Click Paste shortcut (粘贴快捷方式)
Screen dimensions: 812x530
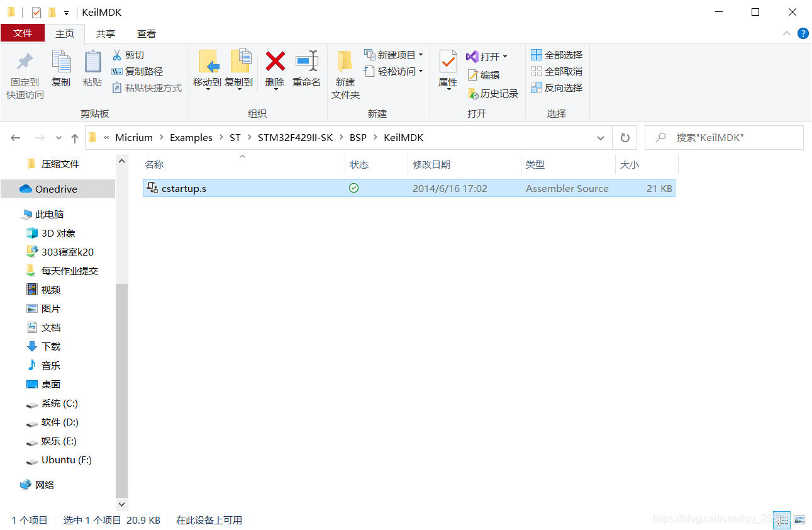click(147, 87)
